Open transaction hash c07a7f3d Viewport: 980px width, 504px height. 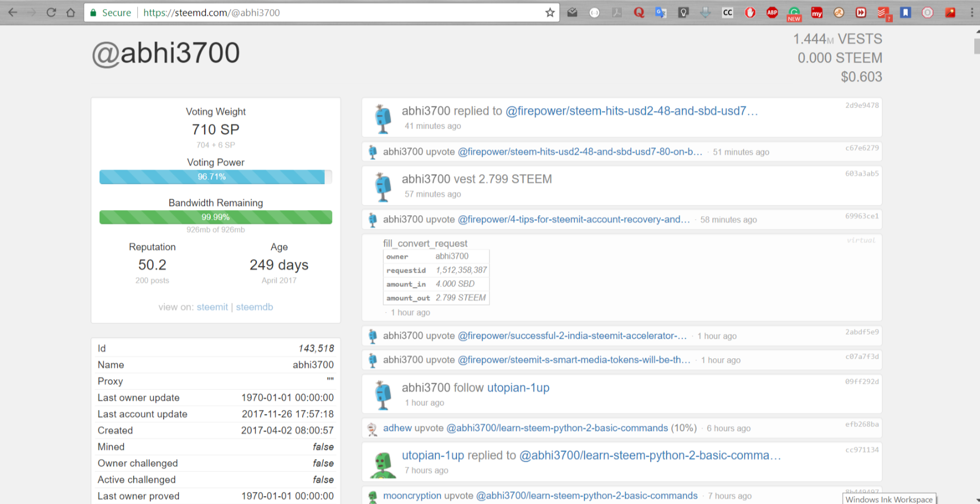pyautogui.click(x=862, y=357)
